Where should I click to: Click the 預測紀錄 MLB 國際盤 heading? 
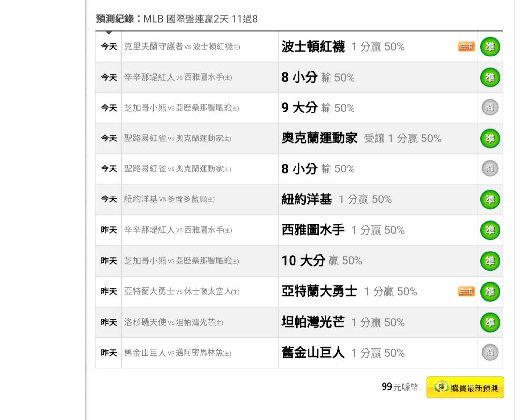[x=177, y=19]
